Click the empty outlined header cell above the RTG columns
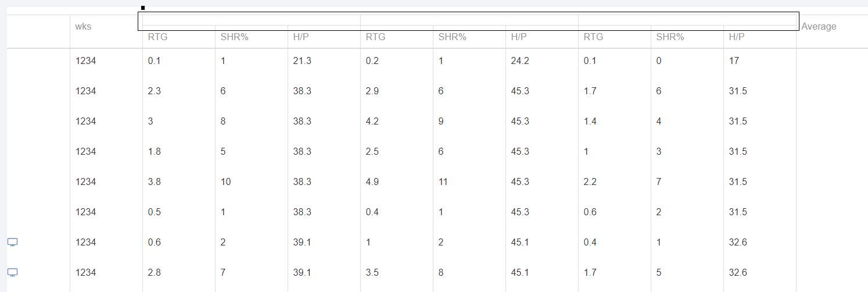 468,21
